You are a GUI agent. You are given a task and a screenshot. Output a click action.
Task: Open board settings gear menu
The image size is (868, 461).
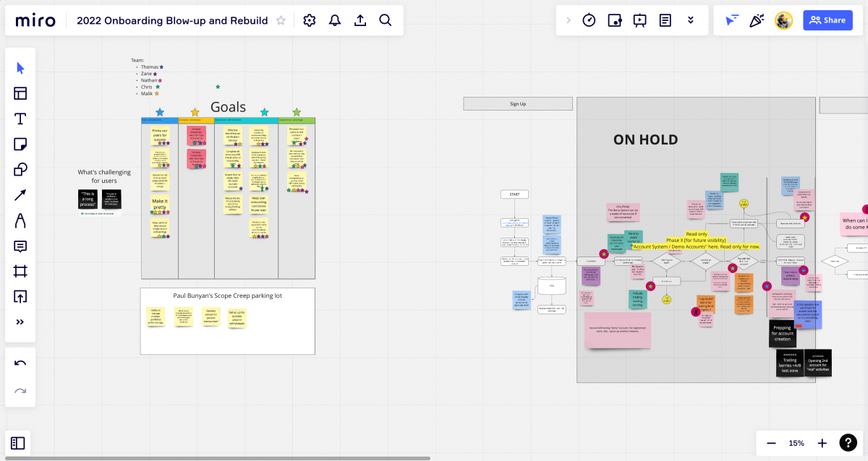point(310,20)
